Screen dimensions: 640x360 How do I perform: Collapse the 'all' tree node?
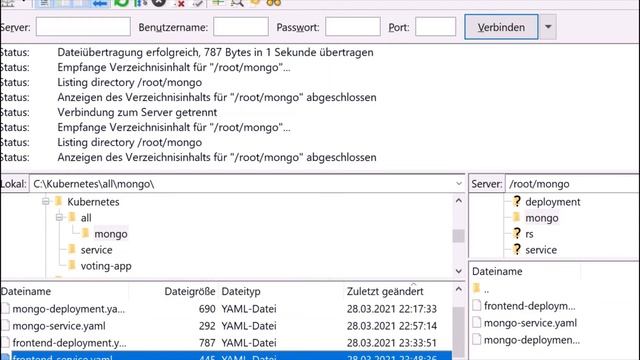point(60,217)
